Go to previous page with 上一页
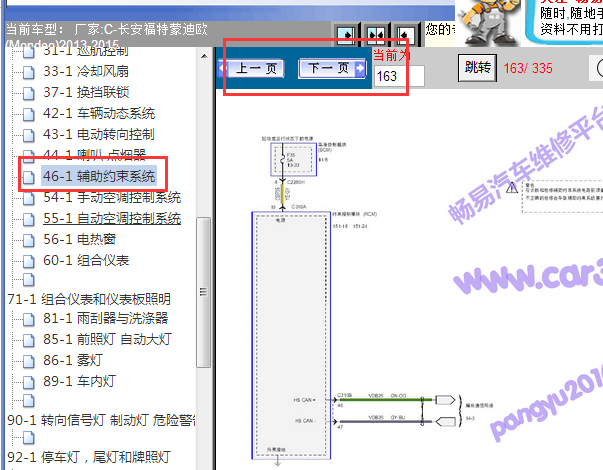 252,69
